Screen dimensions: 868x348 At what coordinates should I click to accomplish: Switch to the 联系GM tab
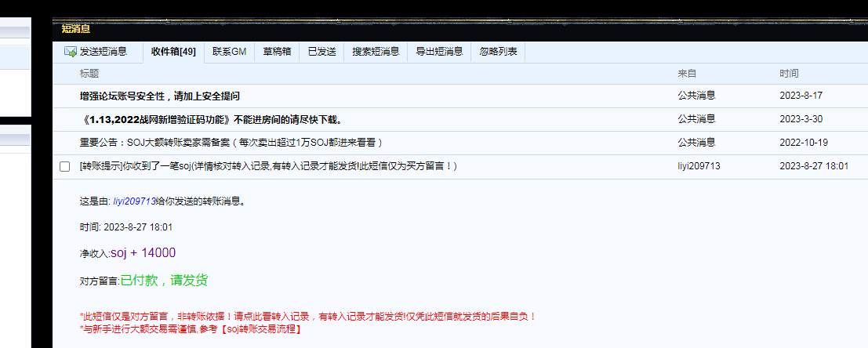point(229,52)
